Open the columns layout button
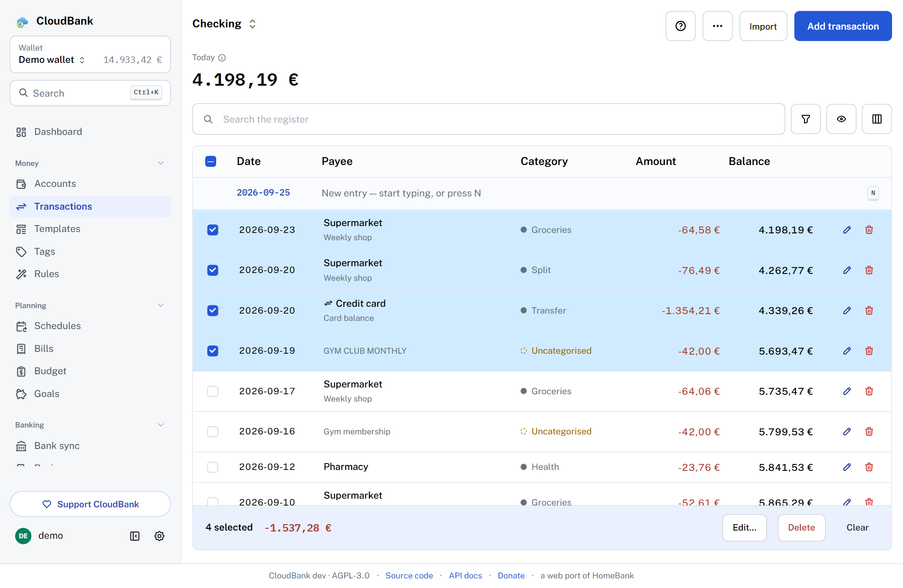The height and width of the screenshot is (588, 903). point(877,119)
